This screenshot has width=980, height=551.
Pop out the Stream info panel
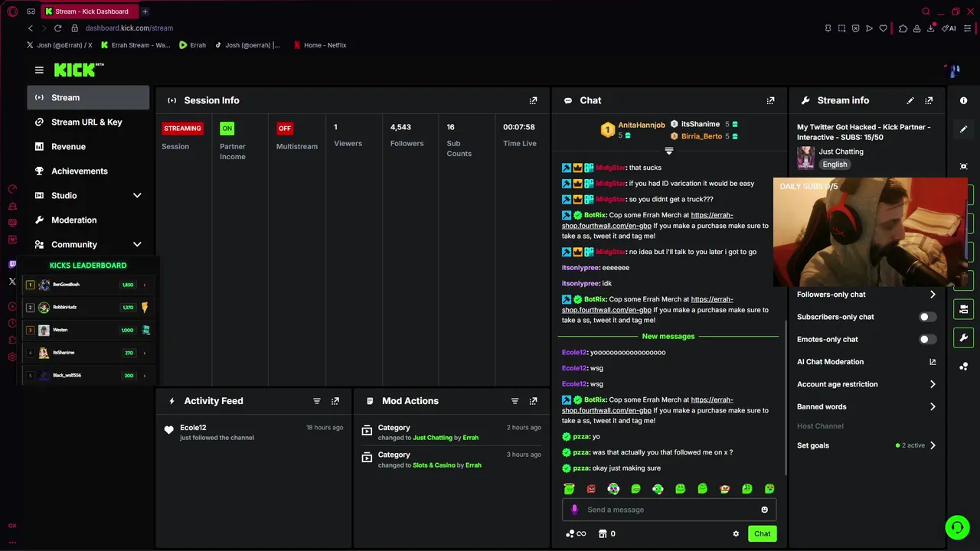coord(929,100)
